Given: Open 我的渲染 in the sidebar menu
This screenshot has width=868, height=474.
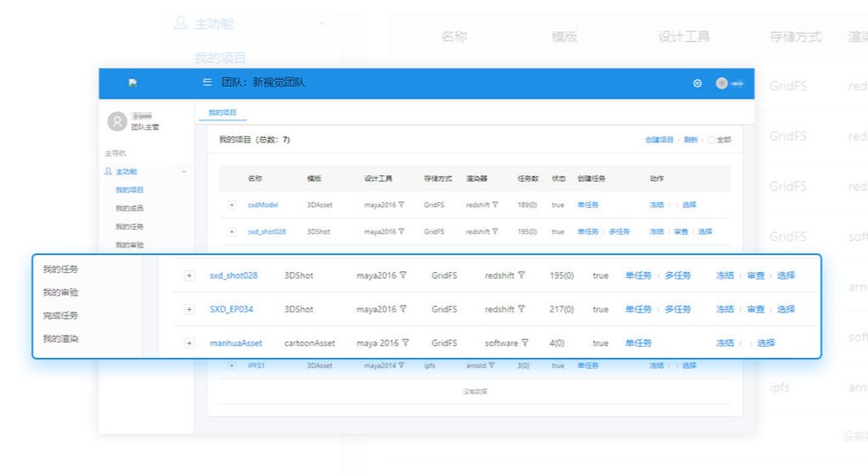Looking at the screenshot, I should click(61, 338).
